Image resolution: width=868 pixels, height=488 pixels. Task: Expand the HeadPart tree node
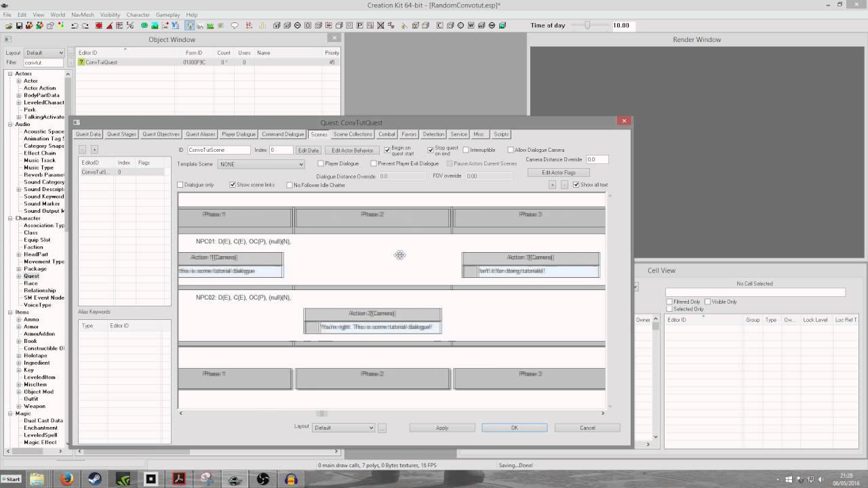click(20, 254)
